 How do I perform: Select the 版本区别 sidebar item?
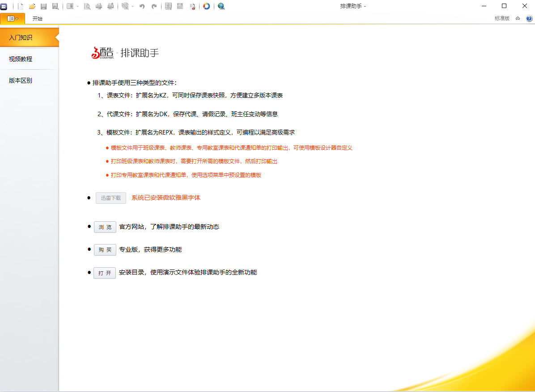20,80
